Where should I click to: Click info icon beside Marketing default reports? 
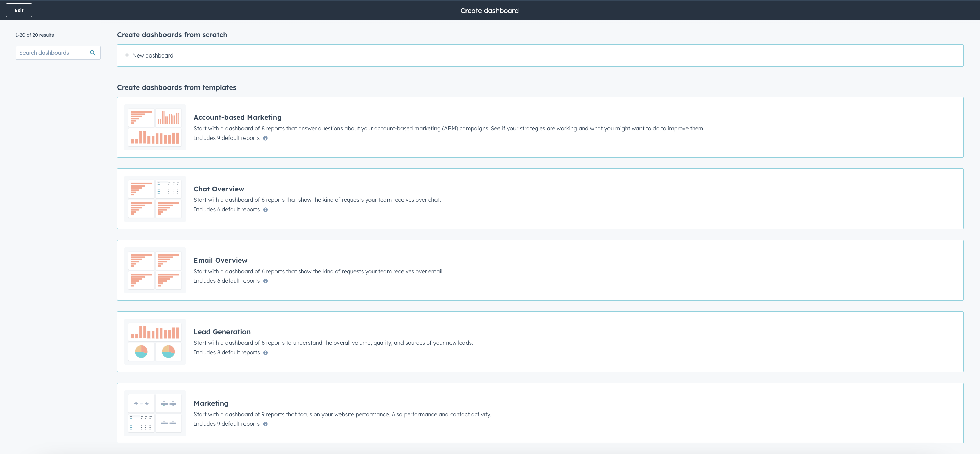(x=265, y=424)
